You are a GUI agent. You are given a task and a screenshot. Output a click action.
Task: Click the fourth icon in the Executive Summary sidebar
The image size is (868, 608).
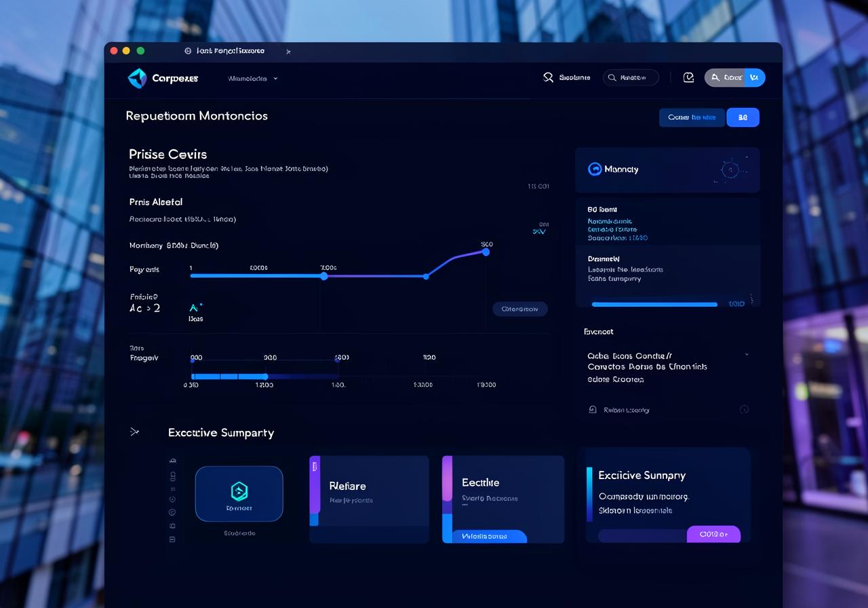[x=172, y=499]
